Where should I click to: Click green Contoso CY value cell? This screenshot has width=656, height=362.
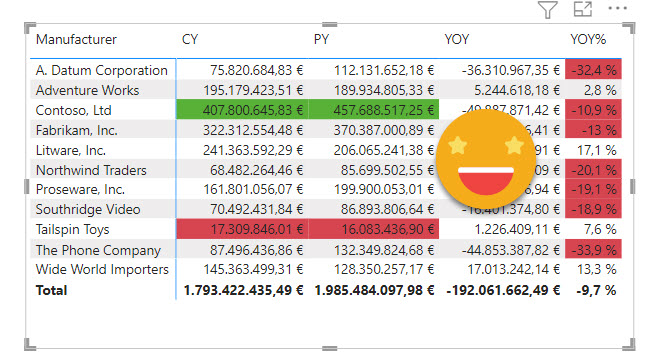pos(242,110)
